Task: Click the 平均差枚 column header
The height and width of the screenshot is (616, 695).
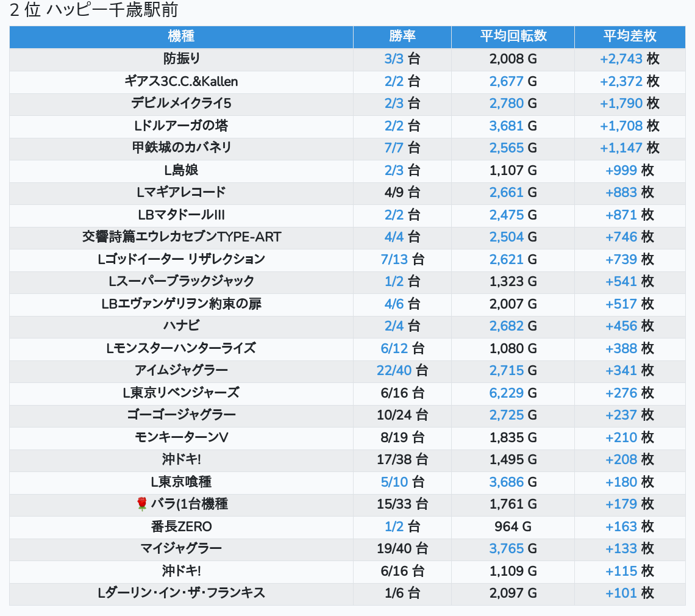Action: pyautogui.click(x=629, y=37)
